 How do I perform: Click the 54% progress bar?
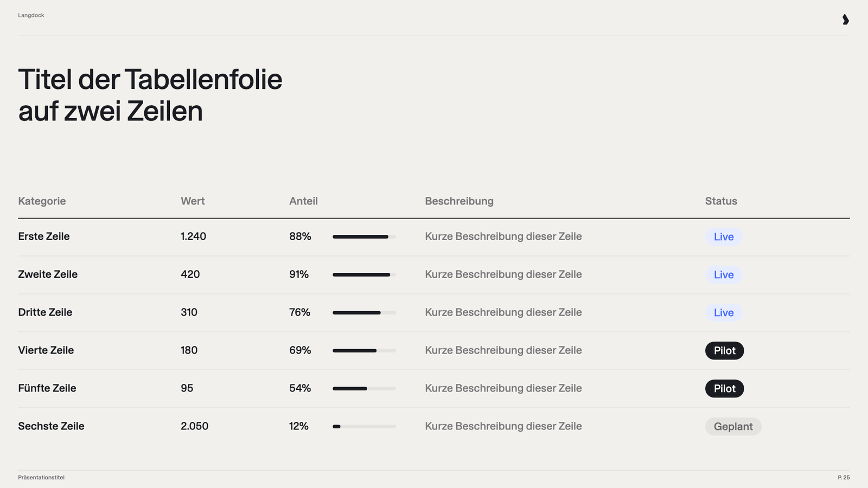pos(364,389)
